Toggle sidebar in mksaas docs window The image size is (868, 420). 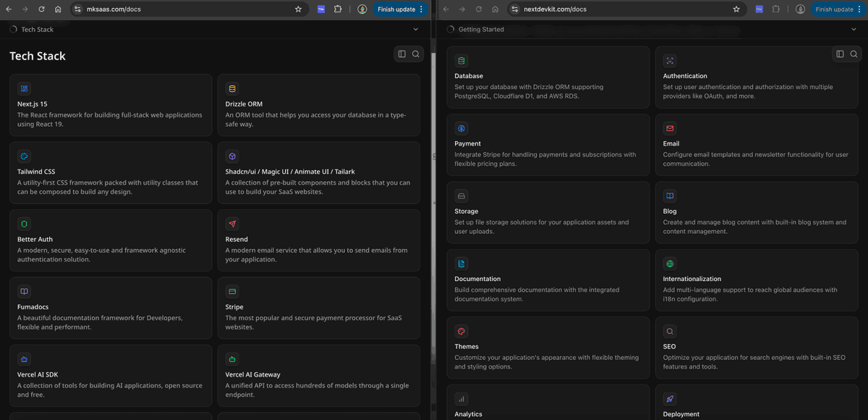click(x=402, y=54)
